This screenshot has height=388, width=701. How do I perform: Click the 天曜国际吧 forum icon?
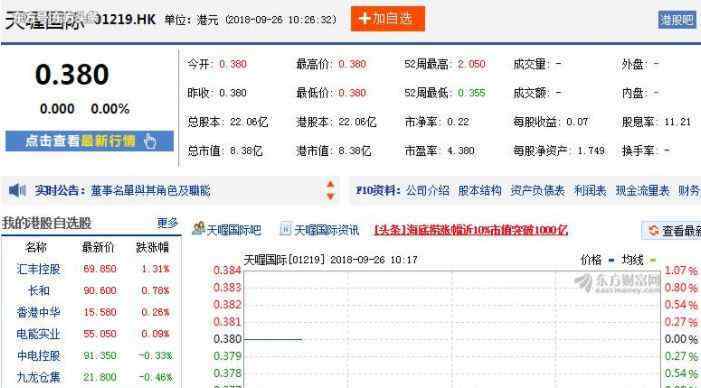pos(198,229)
